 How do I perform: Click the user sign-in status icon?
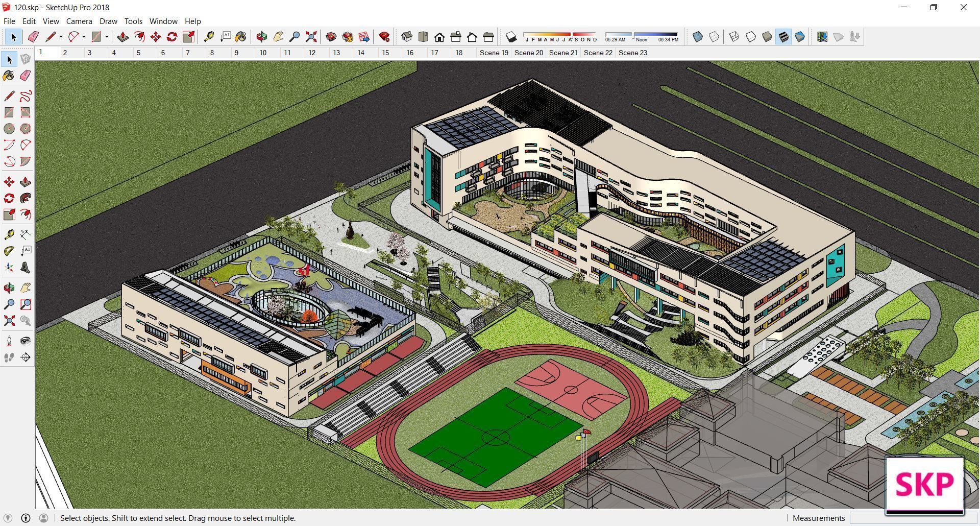point(44,518)
